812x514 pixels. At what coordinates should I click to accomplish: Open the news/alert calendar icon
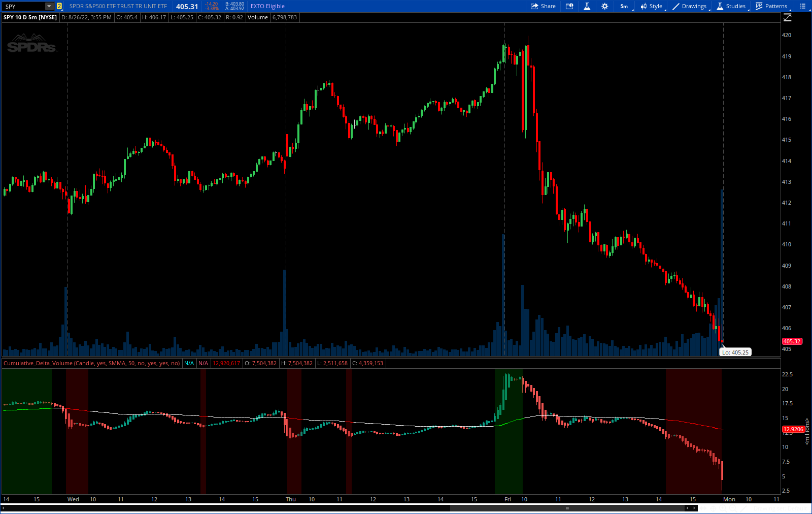coord(569,6)
